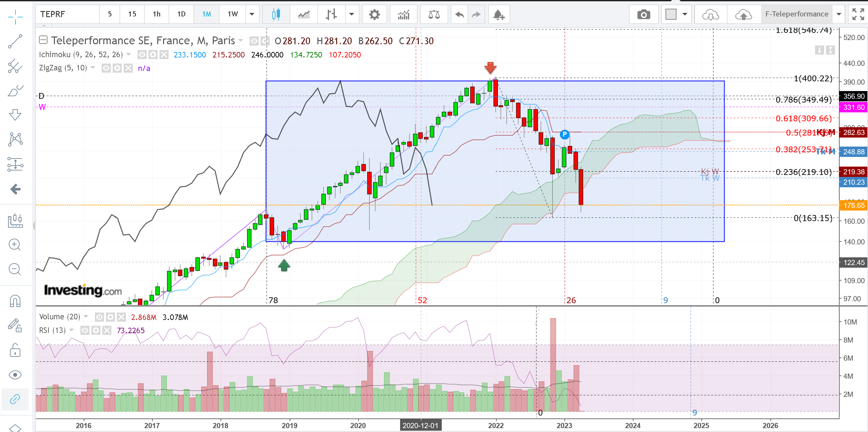Image resolution: width=868 pixels, height=432 pixels.
Task: Expand the RSI indicator options arrow
Action: click(x=71, y=330)
